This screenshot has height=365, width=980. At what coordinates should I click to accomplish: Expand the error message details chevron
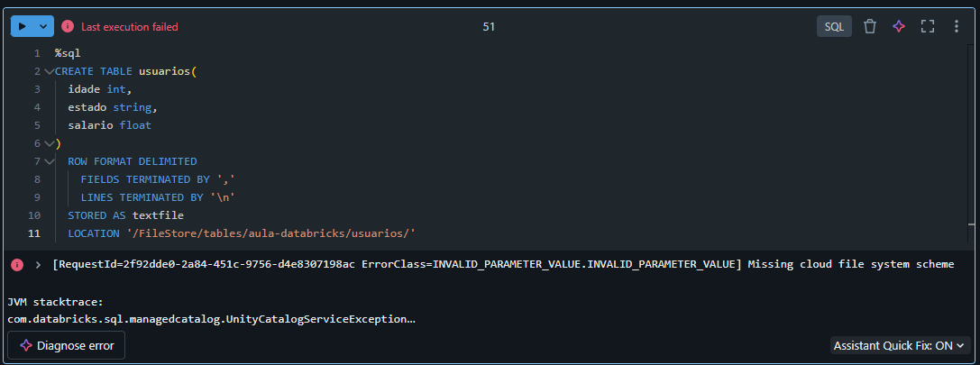coord(38,264)
